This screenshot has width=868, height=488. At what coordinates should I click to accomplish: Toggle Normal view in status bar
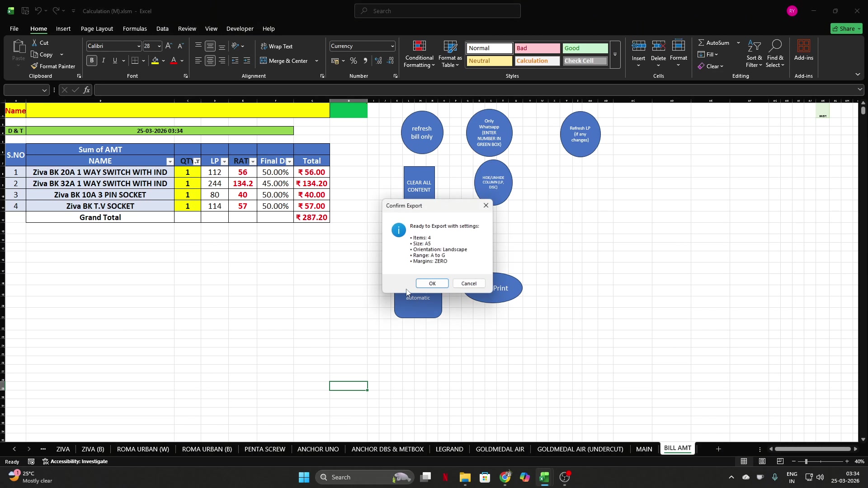744,461
